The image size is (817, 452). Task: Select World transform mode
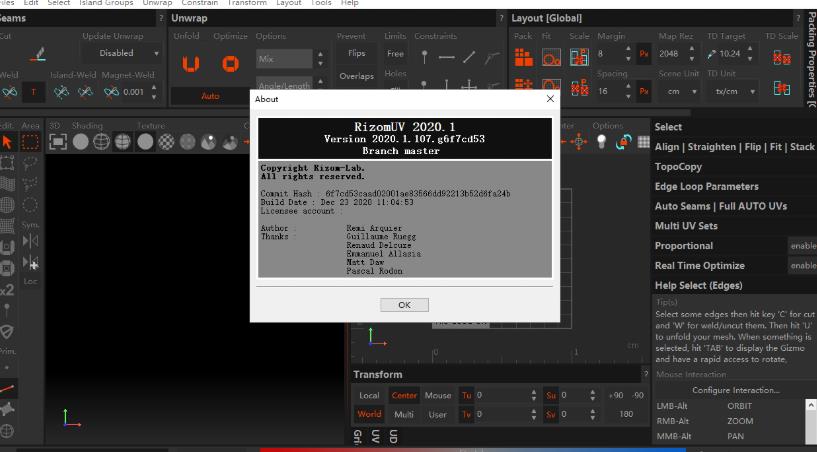coord(369,414)
